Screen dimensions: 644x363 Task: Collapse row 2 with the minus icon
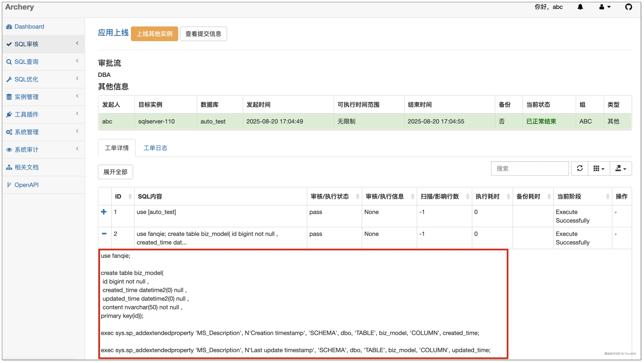tap(104, 234)
